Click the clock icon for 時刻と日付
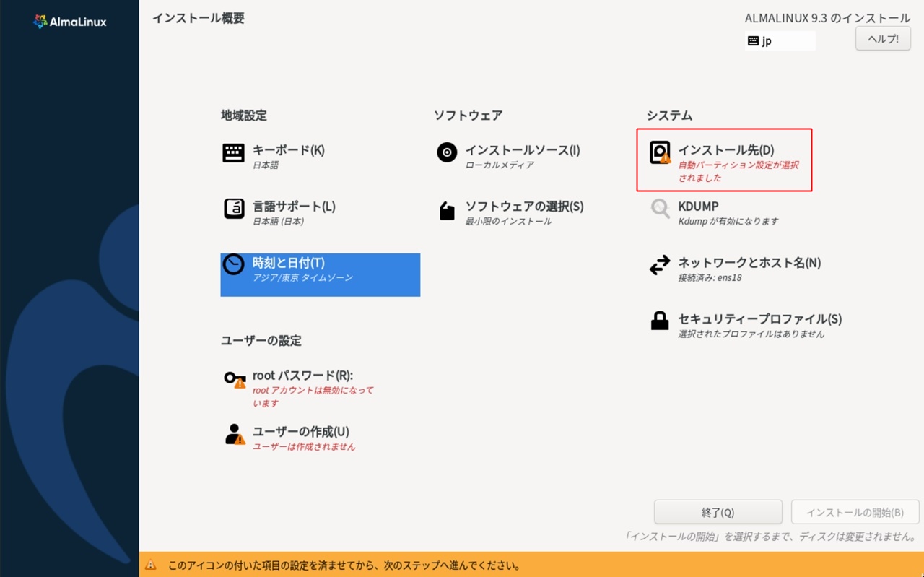This screenshot has width=924, height=577. coord(233,265)
